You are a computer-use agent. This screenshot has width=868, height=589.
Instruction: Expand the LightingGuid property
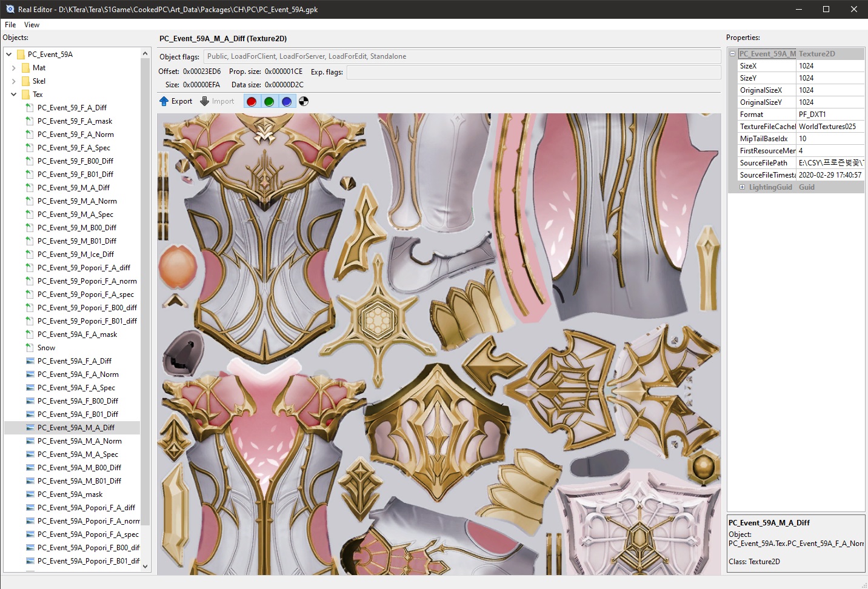pyautogui.click(x=743, y=187)
